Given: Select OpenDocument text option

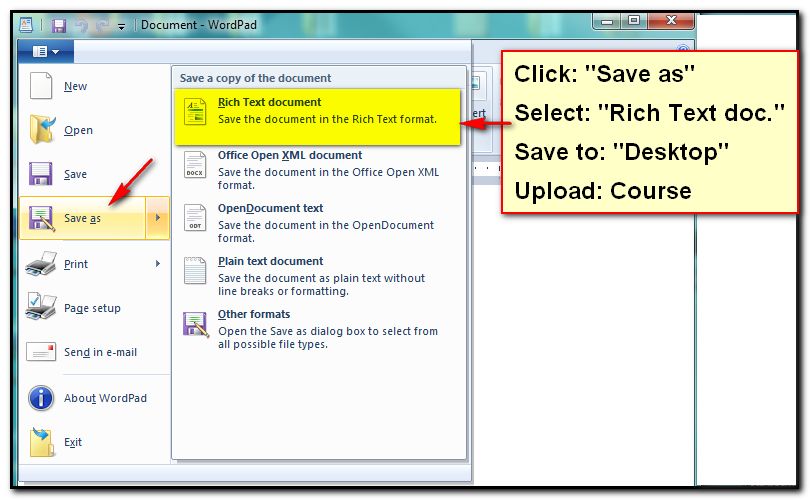Looking at the screenshot, I should (317, 223).
